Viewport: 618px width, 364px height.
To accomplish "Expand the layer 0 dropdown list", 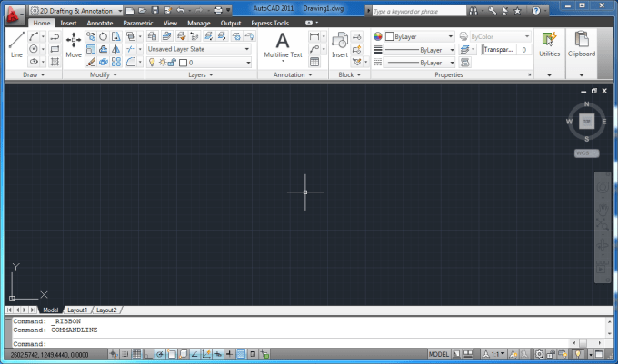I will click(x=248, y=62).
